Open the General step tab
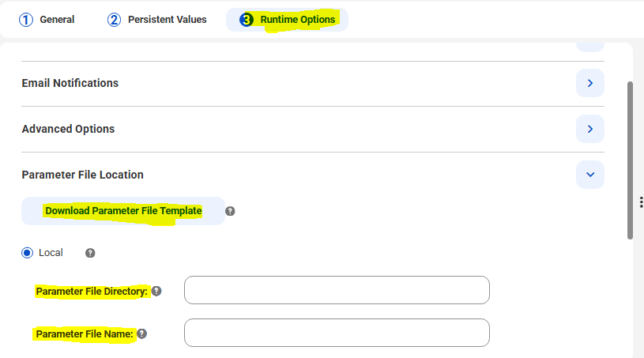 pos(47,20)
